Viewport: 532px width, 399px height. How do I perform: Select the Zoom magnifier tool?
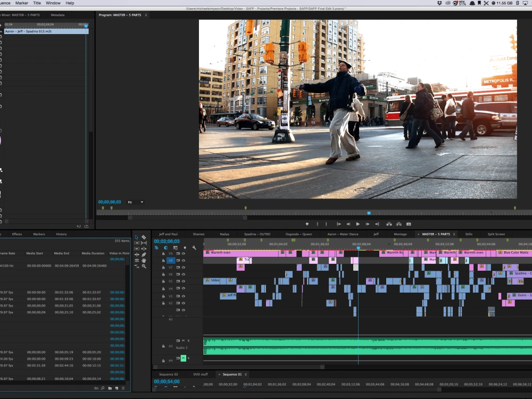(144, 267)
